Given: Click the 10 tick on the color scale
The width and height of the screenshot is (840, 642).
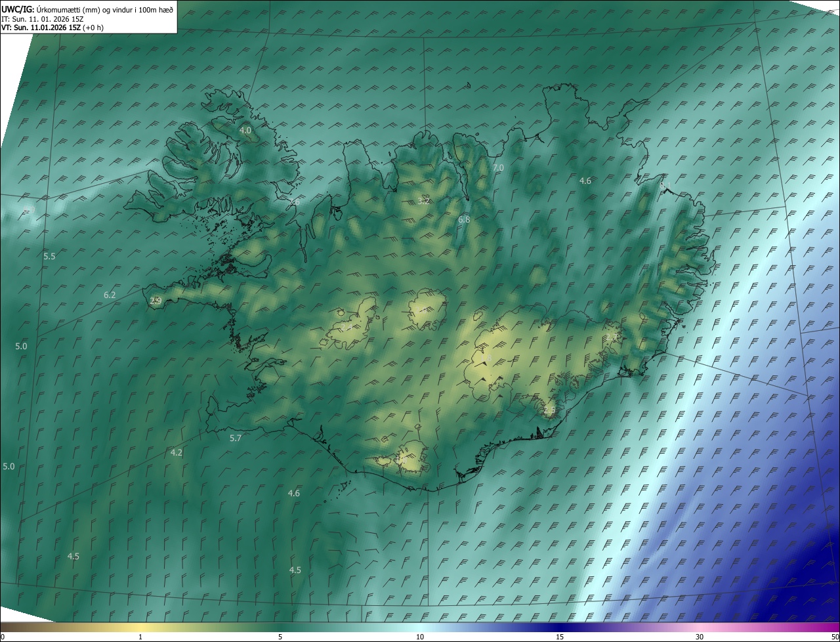Looking at the screenshot, I should pyautogui.click(x=420, y=637).
